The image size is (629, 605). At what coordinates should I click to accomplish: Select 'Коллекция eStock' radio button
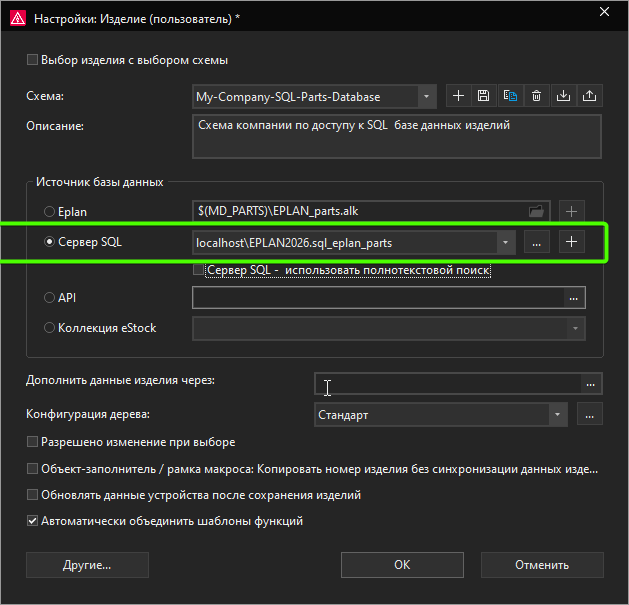(x=49, y=328)
